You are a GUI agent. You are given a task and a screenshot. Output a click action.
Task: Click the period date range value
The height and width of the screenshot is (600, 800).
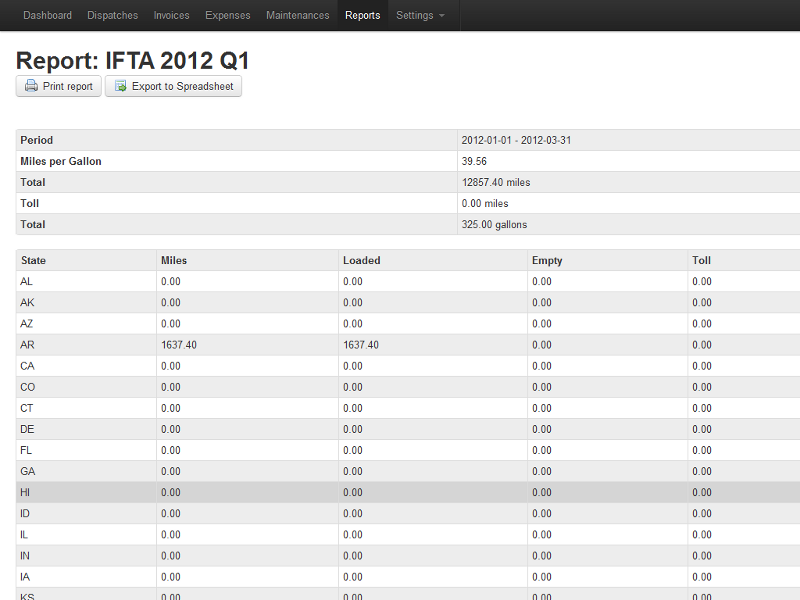tap(515, 141)
